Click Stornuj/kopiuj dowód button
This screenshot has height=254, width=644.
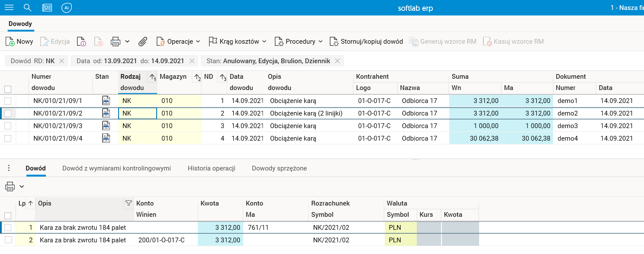[366, 42]
